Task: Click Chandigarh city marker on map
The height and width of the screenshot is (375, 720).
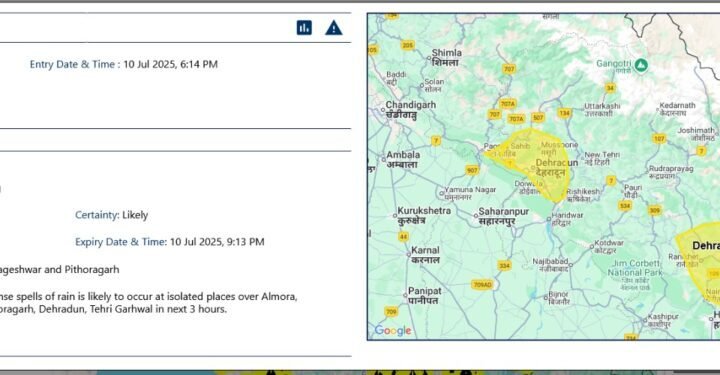Action: (x=383, y=110)
